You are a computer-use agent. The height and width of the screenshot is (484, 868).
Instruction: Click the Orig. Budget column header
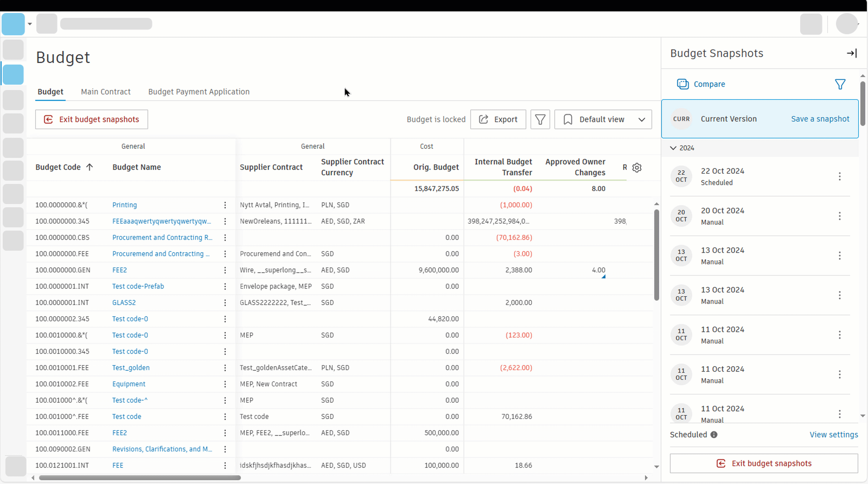(x=436, y=167)
